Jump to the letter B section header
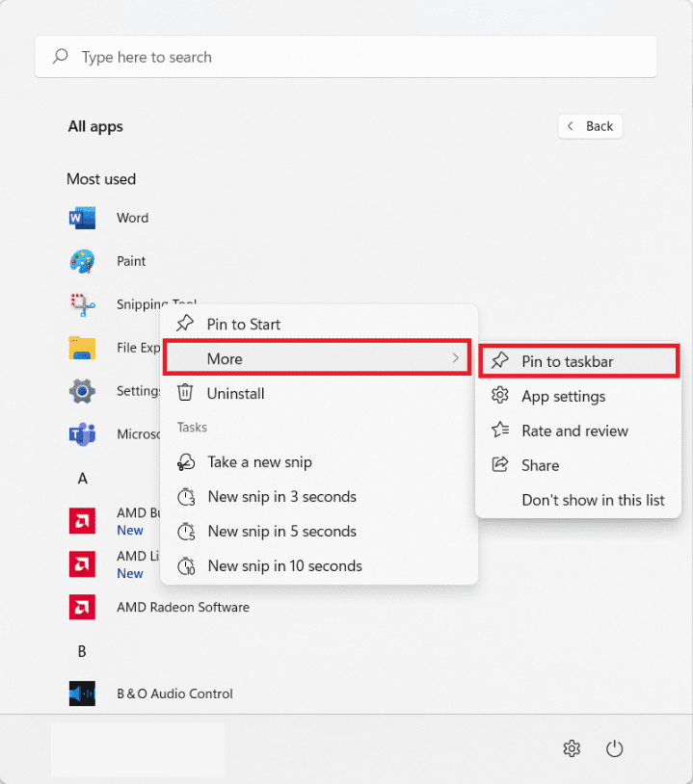 click(82, 651)
